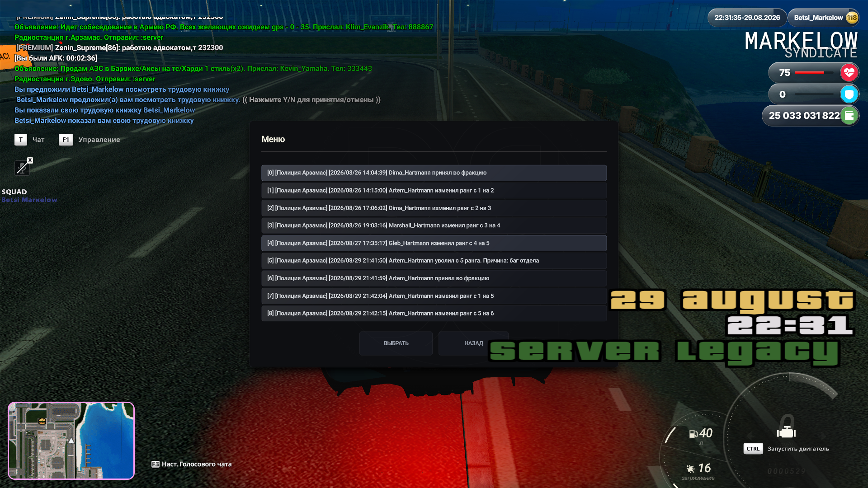
Task: Click the Вы показали свою трудовую книжку line
Action: tap(104, 110)
